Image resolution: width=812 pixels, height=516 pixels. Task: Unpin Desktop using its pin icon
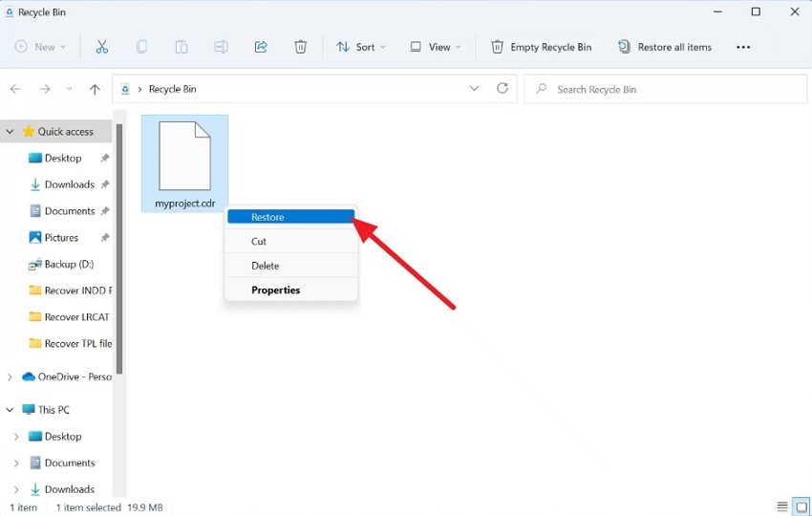coord(105,158)
